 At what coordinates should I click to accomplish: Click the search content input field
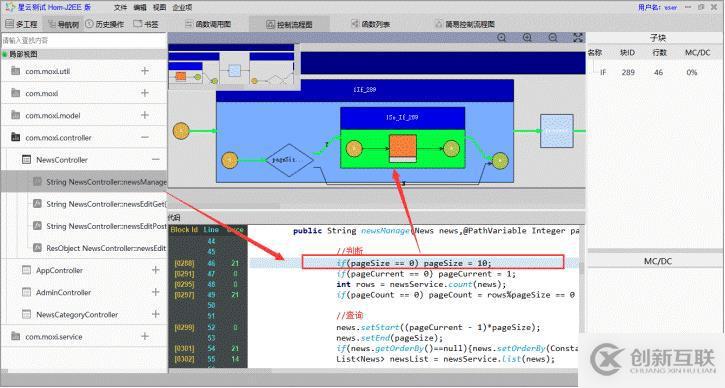(84, 40)
